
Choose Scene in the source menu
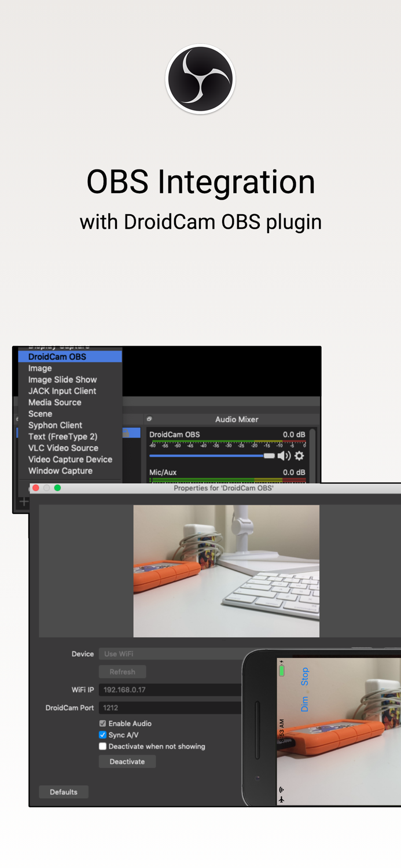click(70, 414)
